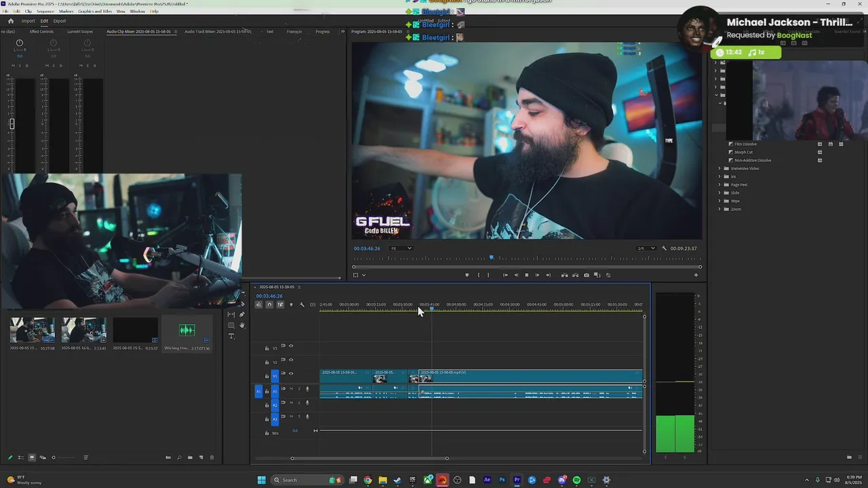Add marker in Timeline panel

pyautogui.click(x=292, y=304)
